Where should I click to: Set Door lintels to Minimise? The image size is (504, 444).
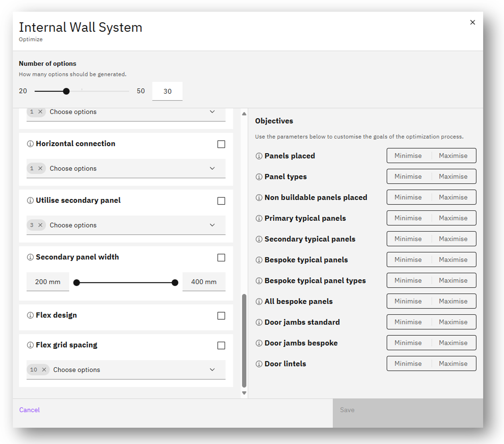pyautogui.click(x=409, y=363)
